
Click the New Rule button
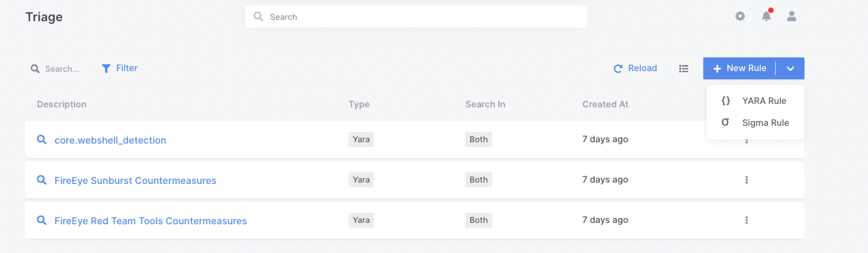tap(740, 68)
